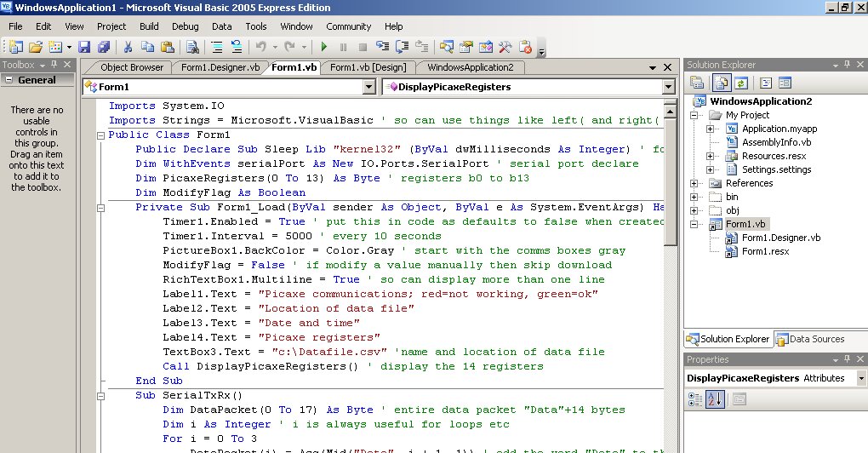Click the Copy toolbar icon
Image resolution: width=868 pixels, height=453 pixels.
click(x=148, y=47)
